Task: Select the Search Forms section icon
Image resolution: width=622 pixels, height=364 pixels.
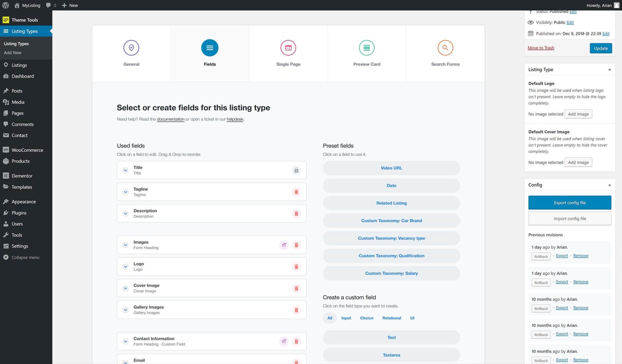Action: point(445,48)
